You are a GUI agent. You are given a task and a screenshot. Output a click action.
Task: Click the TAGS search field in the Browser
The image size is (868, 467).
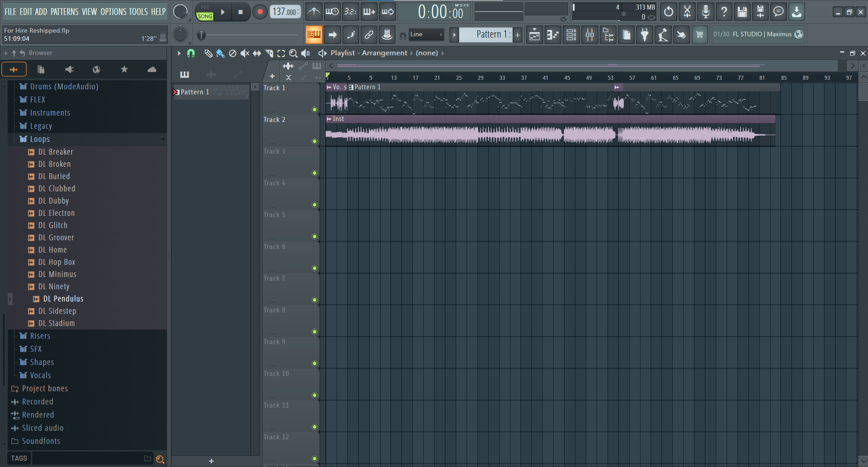pyautogui.click(x=91, y=458)
